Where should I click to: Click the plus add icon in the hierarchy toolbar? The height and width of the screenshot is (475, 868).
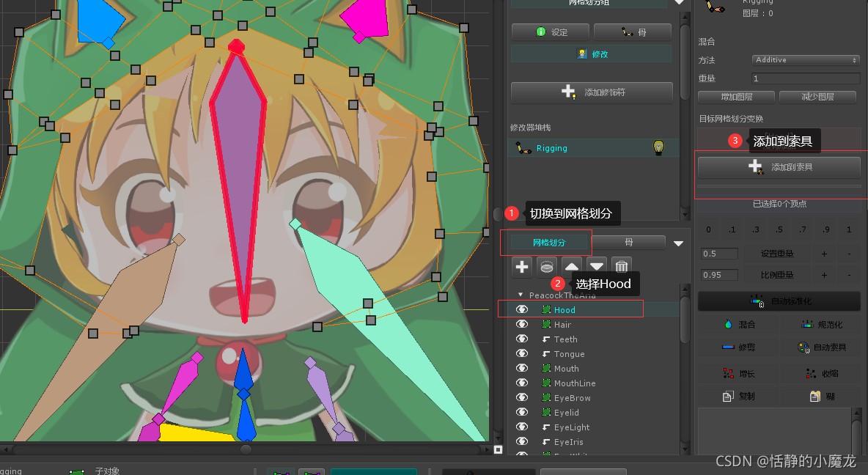coord(522,267)
